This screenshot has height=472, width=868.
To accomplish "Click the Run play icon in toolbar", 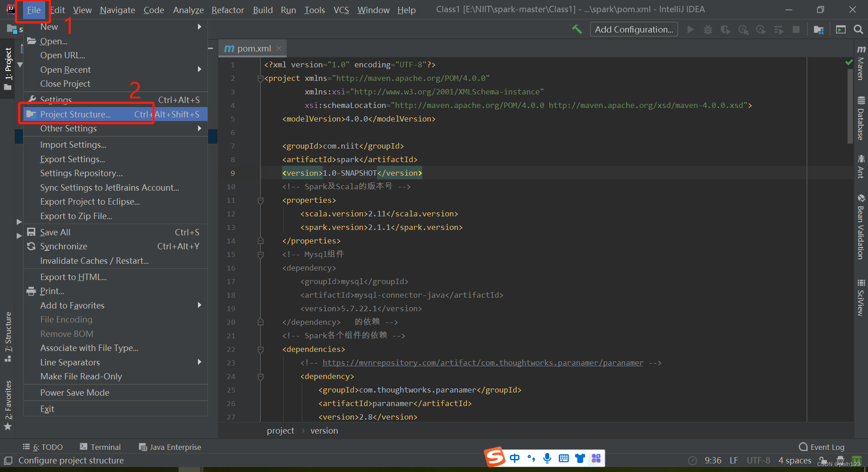I will point(690,29).
